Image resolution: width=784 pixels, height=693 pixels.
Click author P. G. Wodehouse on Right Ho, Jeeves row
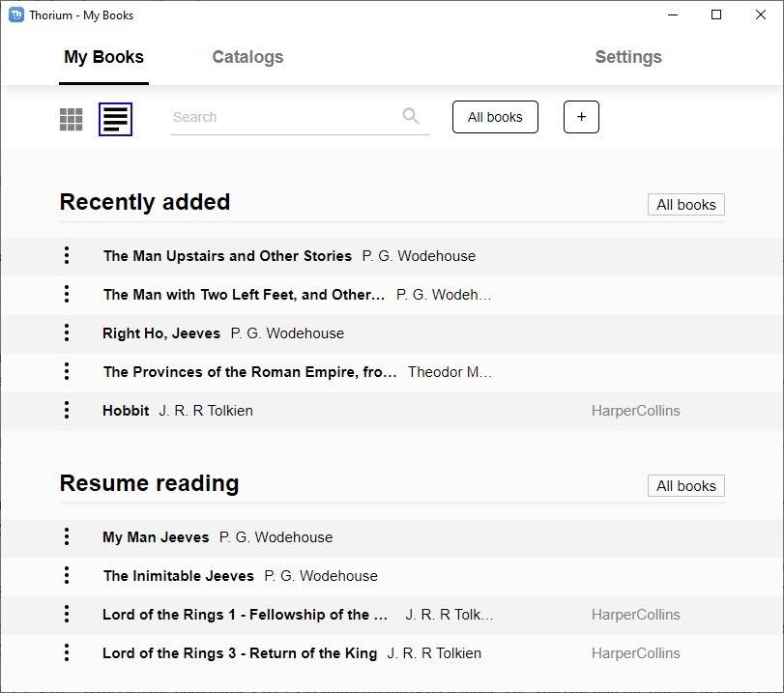[x=287, y=333]
